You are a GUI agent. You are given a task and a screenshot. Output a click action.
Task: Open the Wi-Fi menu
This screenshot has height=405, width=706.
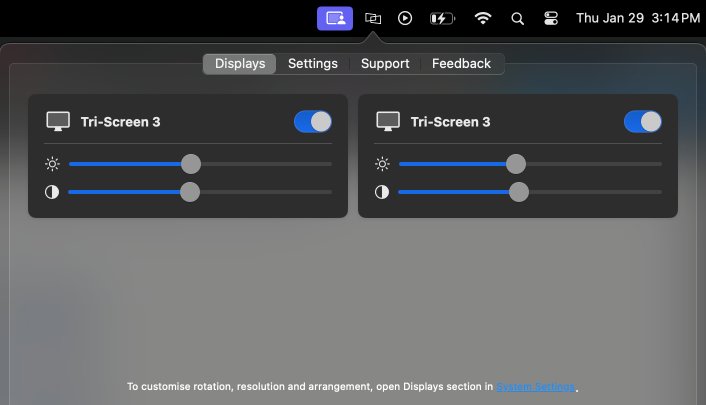pos(483,18)
